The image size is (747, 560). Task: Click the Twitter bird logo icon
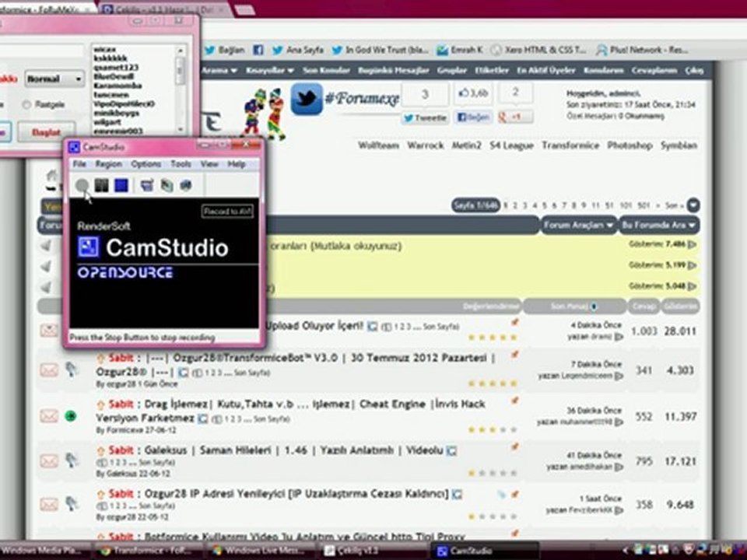tap(307, 100)
